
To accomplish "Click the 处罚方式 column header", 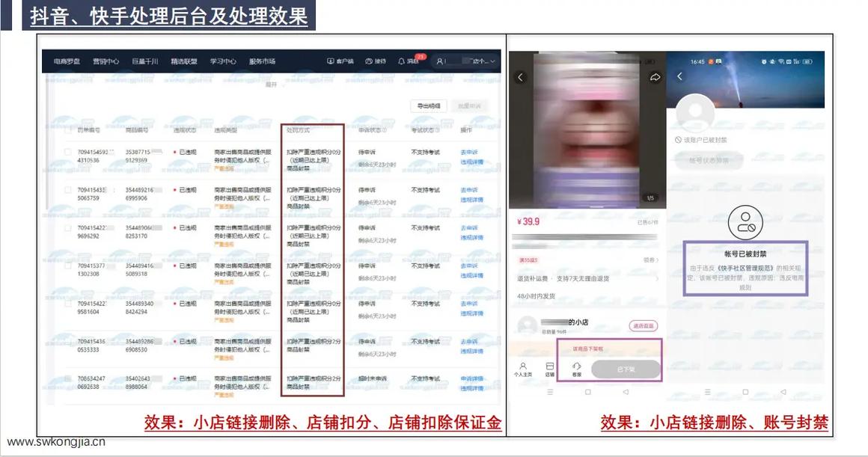I will coord(298,130).
